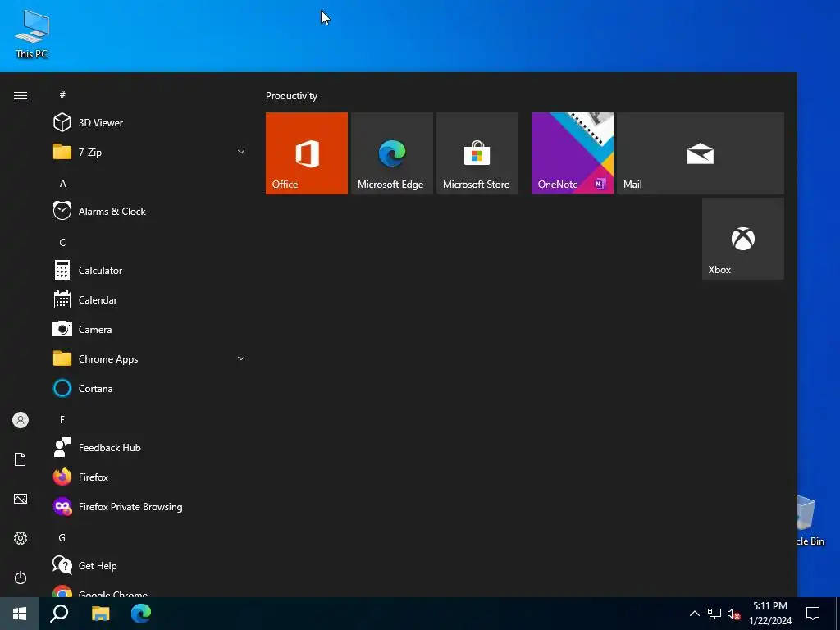Click the Productivity group title
The height and width of the screenshot is (630, 840).
coord(291,96)
